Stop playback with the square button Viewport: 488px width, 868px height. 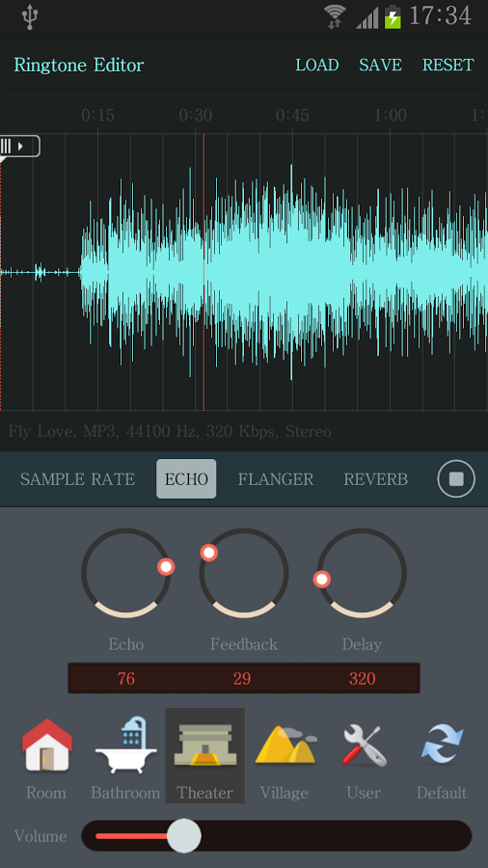click(456, 478)
